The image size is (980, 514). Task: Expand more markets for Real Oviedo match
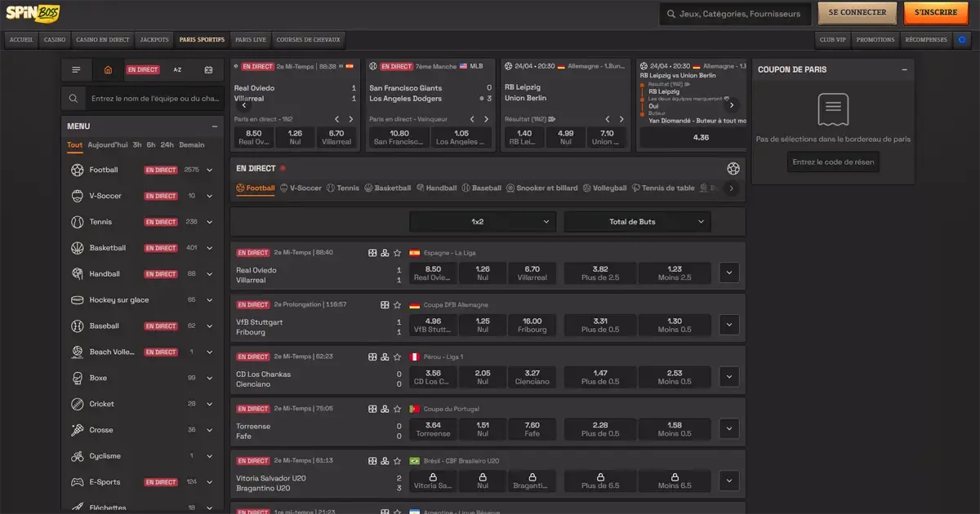point(729,273)
